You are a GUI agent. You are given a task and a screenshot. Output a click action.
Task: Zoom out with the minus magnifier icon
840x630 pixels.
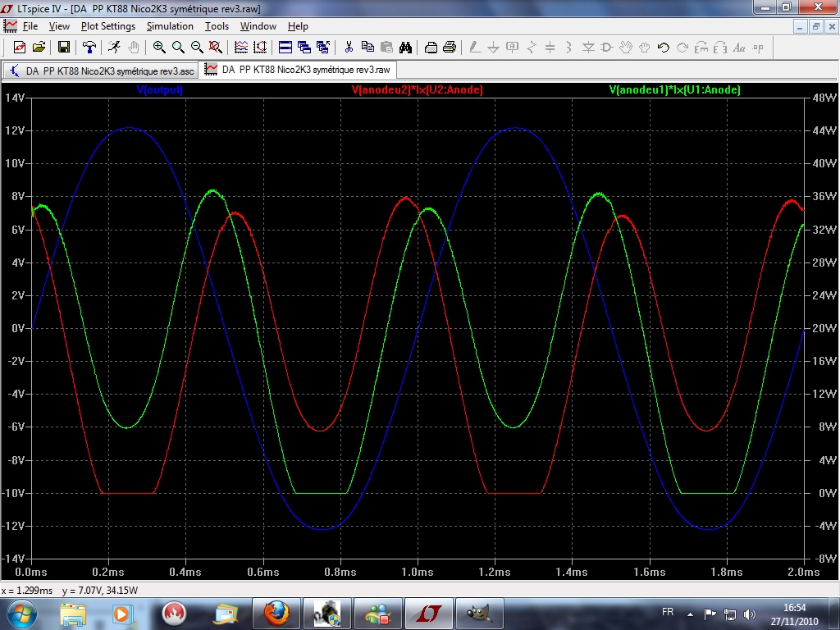197,48
